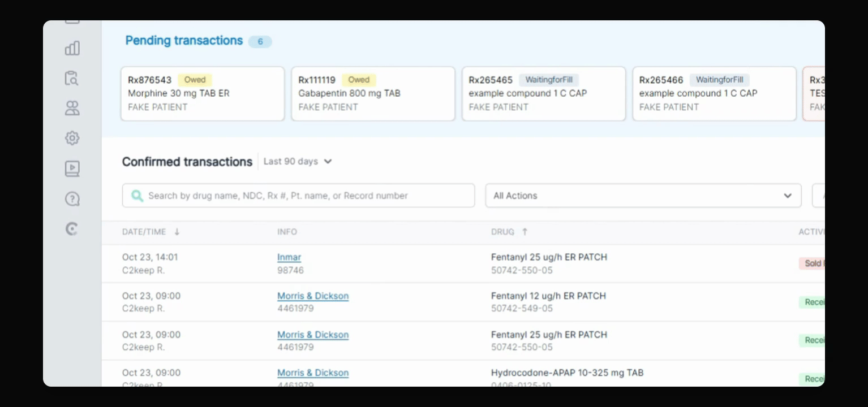Sort by DRUG using the arrow icon

click(x=525, y=232)
